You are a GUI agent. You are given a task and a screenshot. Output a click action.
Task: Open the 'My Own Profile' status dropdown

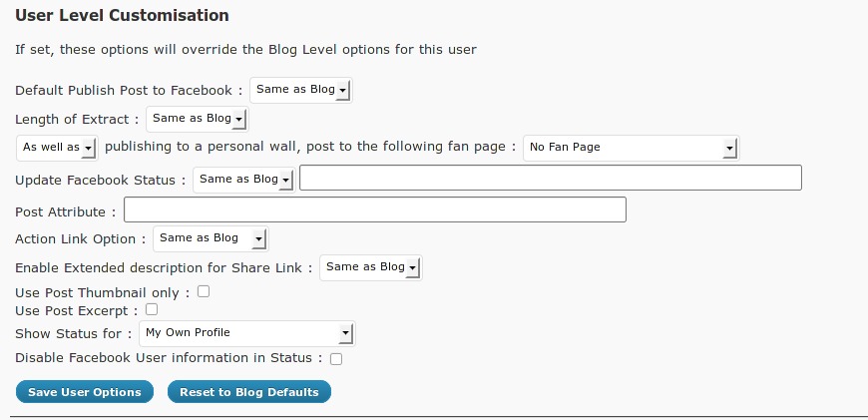click(246, 332)
